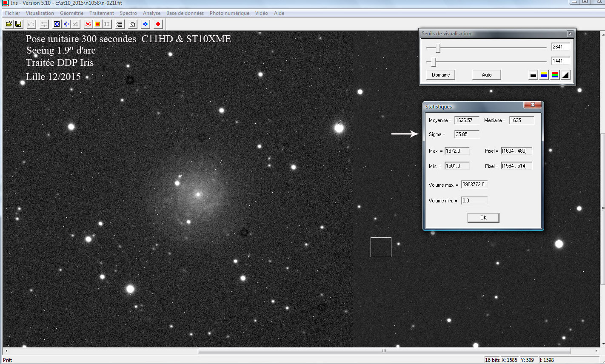The height and width of the screenshot is (364, 605).
Task: Click the Sigma value field
Action: 467,134
